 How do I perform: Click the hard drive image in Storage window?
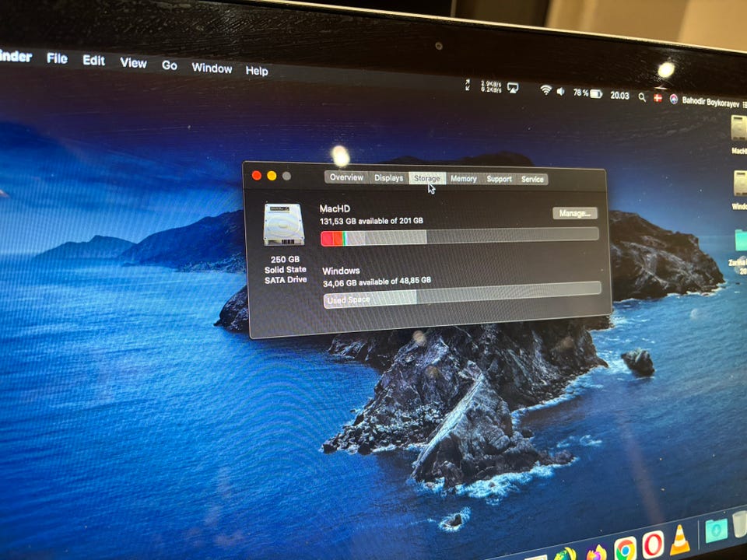[284, 224]
